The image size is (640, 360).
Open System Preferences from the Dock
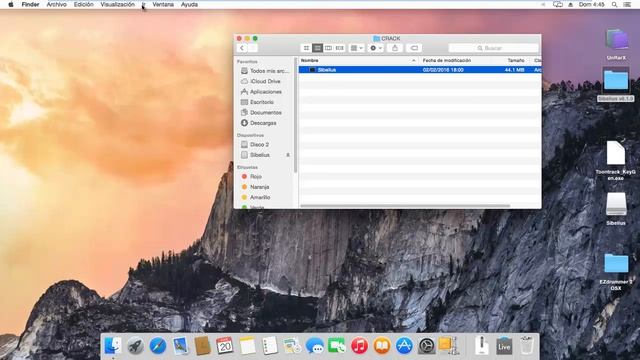click(427, 346)
